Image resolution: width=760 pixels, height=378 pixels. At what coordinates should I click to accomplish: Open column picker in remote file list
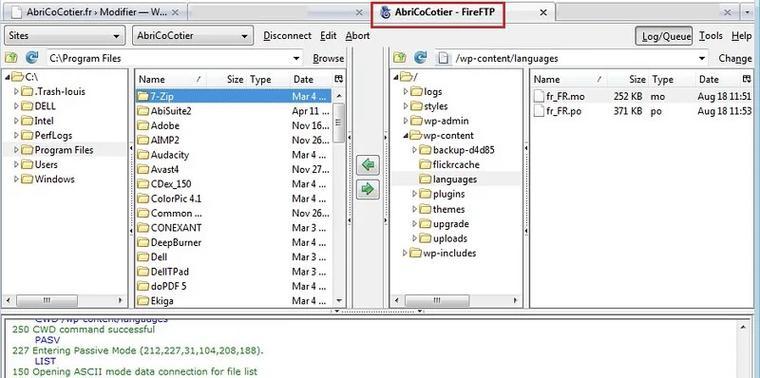(x=746, y=79)
